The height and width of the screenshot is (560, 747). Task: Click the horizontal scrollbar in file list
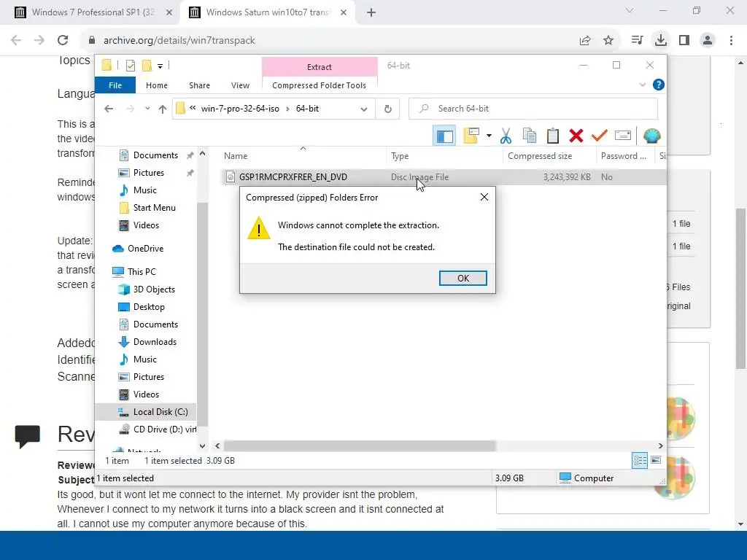(x=360, y=446)
